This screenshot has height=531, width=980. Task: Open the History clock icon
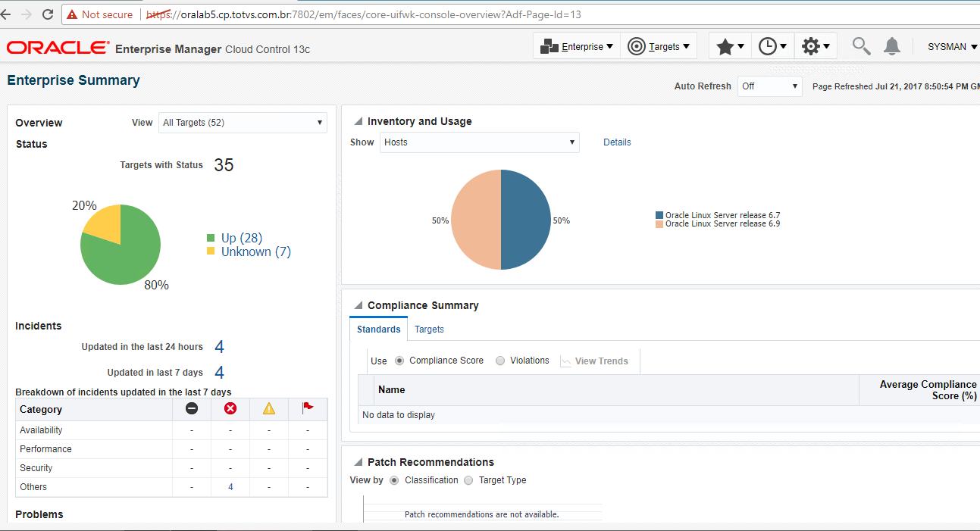(x=768, y=45)
